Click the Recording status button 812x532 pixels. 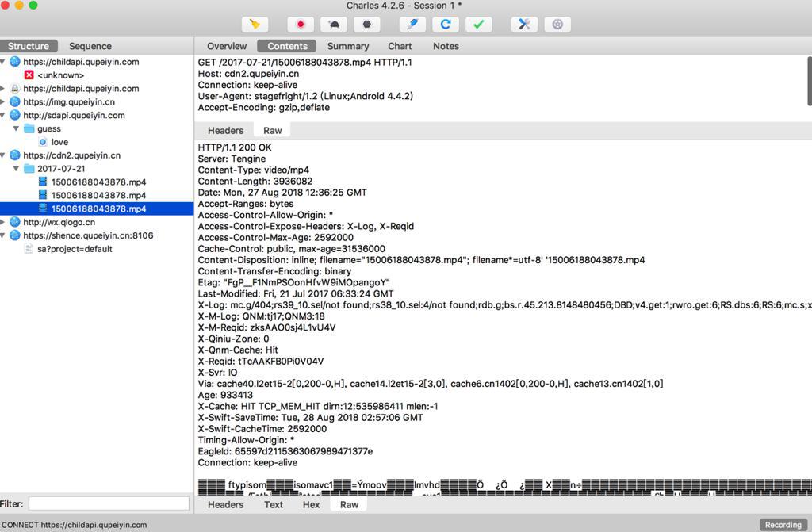coord(783,525)
